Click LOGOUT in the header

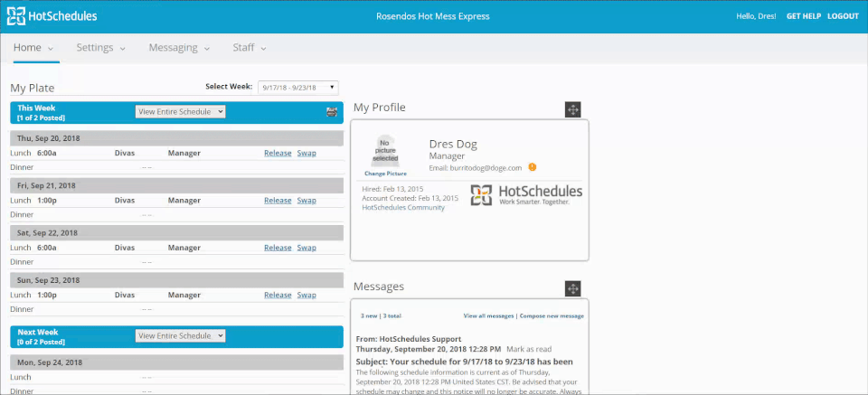click(x=843, y=16)
